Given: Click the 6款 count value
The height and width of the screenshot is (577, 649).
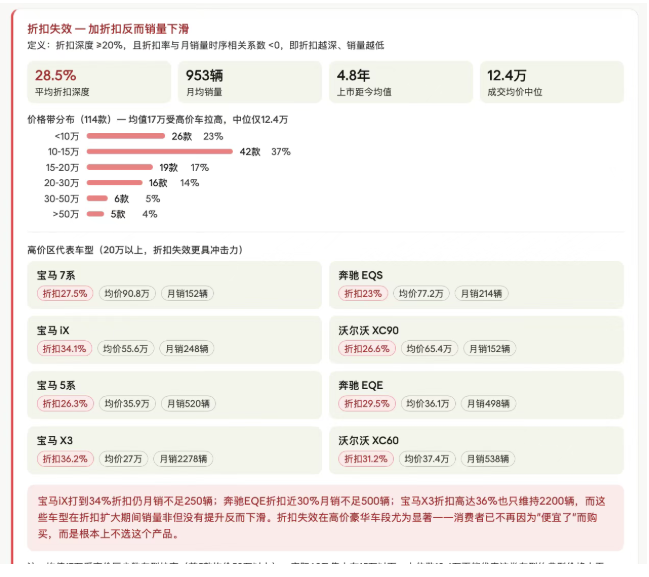Looking at the screenshot, I should (x=122, y=199).
